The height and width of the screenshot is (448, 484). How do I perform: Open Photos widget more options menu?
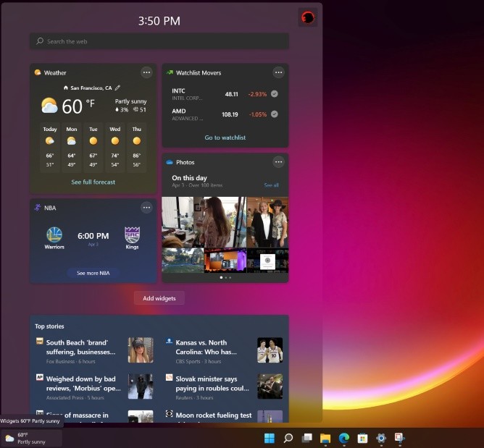pyautogui.click(x=278, y=162)
